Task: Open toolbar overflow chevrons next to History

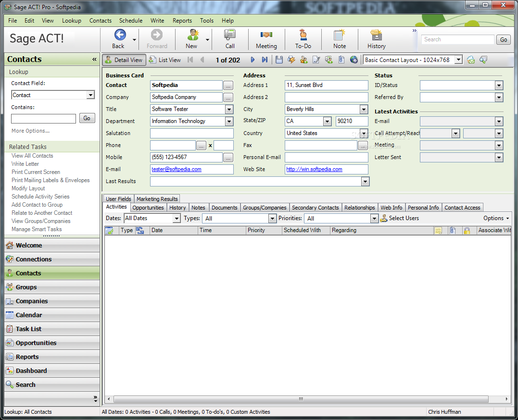Action: [x=414, y=31]
